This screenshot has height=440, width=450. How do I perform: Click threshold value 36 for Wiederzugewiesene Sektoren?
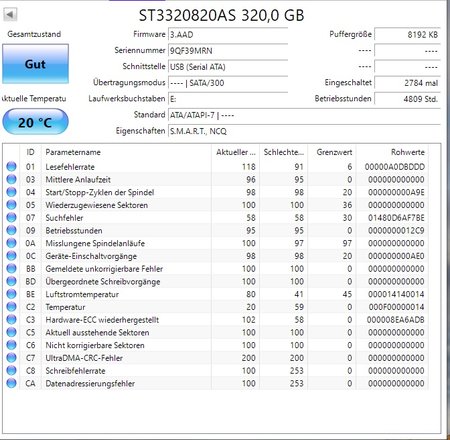(x=347, y=205)
